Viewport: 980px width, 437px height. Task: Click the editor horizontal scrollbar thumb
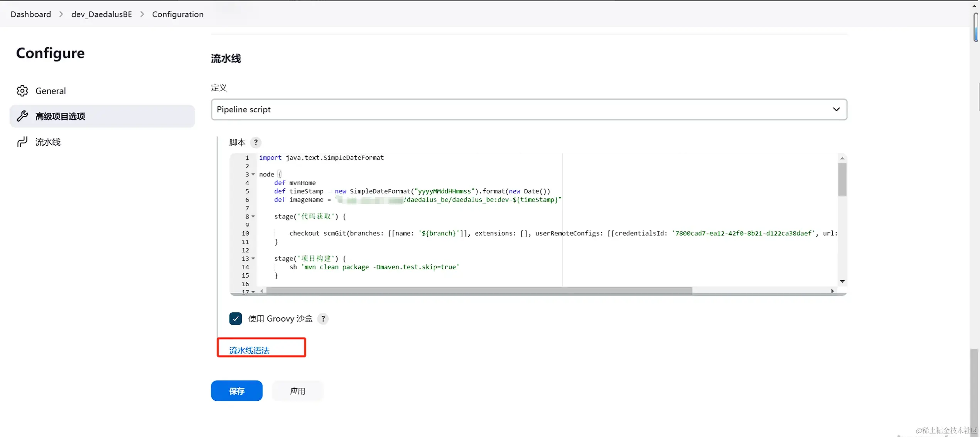[478, 291]
